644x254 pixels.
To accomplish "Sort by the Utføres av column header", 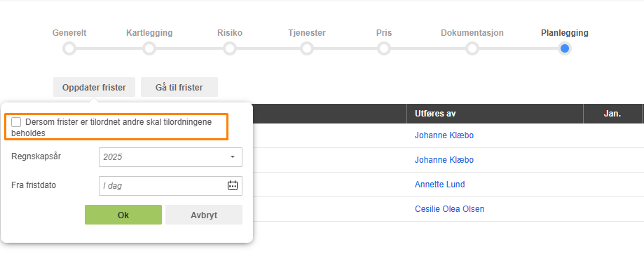I will click(435, 114).
